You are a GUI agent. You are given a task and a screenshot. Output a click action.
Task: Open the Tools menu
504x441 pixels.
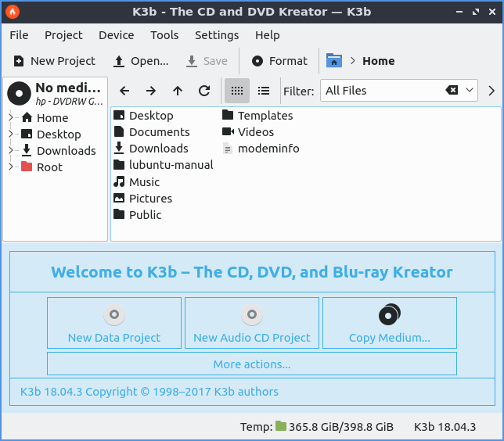pos(164,35)
